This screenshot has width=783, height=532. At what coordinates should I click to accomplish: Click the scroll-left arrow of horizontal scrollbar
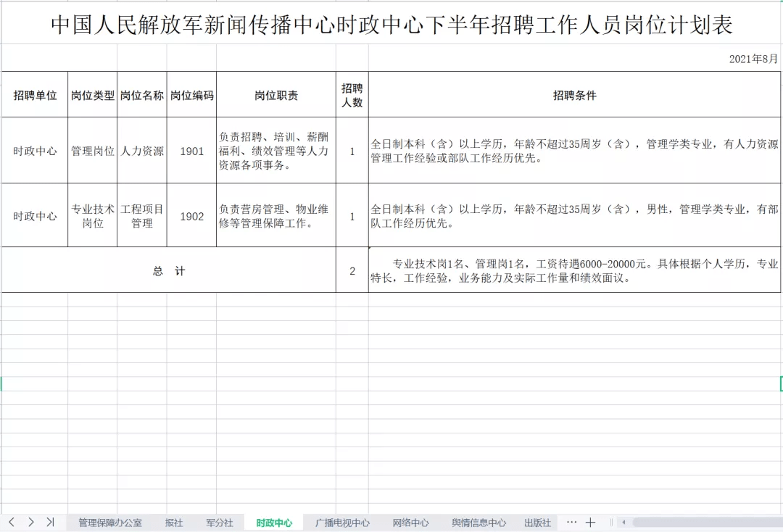pos(623,523)
